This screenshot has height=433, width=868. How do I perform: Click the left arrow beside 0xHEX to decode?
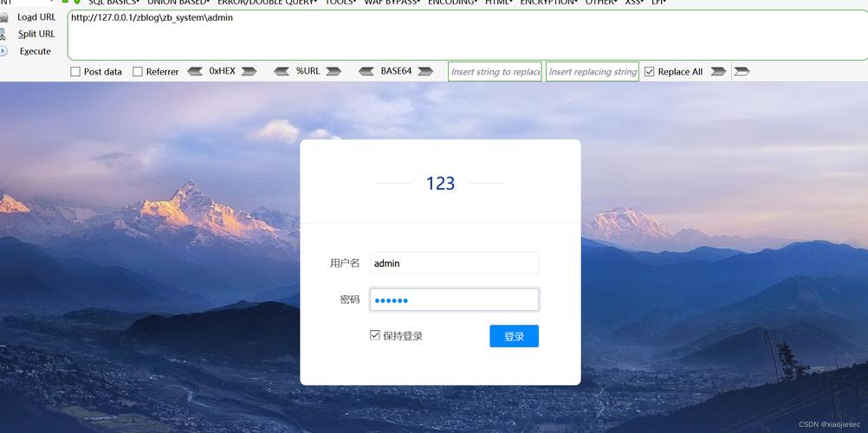point(195,71)
